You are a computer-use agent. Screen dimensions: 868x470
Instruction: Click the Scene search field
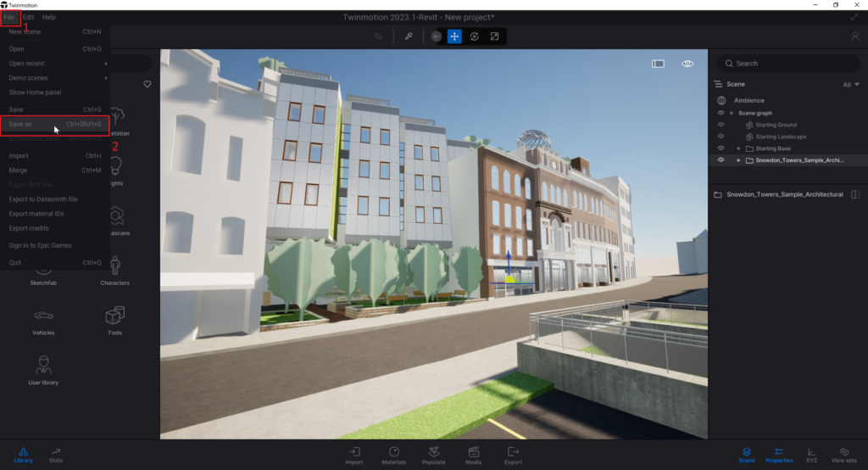tap(788, 63)
